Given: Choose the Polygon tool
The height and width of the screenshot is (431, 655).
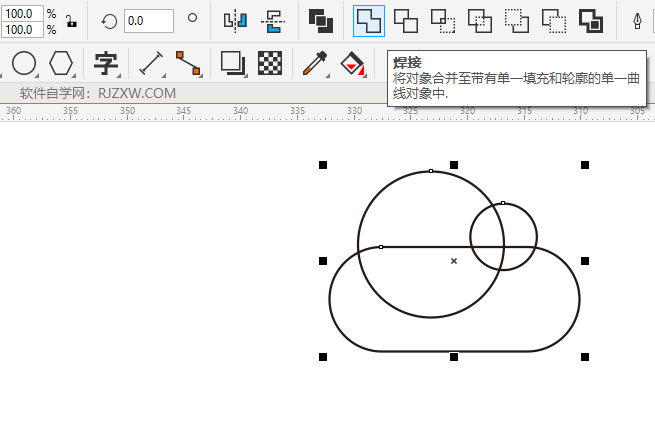Looking at the screenshot, I should pyautogui.click(x=62, y=64).
